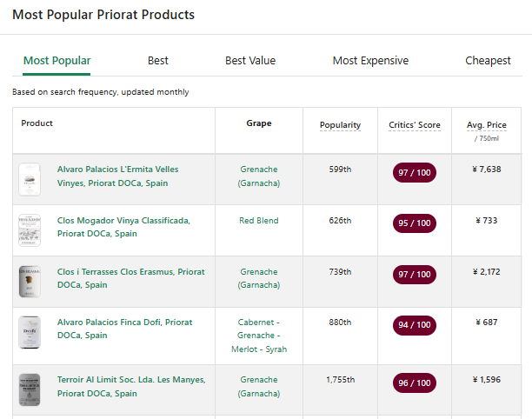This screenshot has height=419, width=532.
Task: Click 'Based on search frequency, updated monthly' text
Action: [101, 92]
